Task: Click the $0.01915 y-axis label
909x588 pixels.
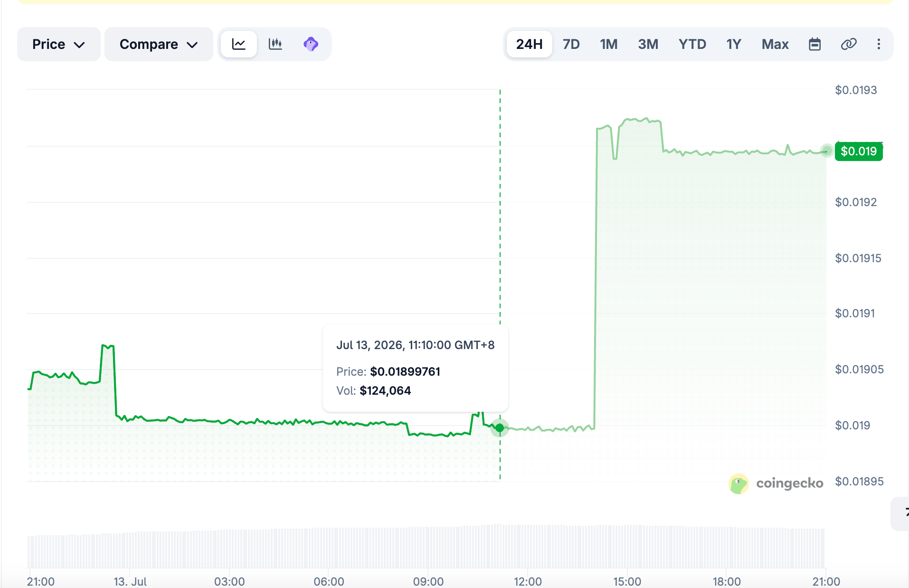Action: click(x=858, y=258)
